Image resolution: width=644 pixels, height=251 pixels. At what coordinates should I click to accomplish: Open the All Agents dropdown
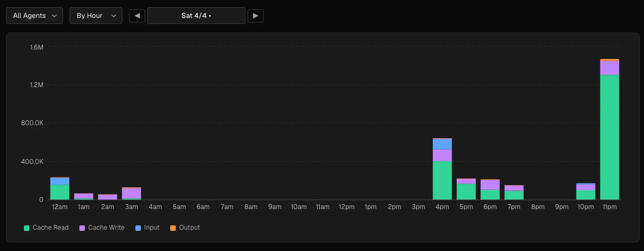click(x=34, y=16)
